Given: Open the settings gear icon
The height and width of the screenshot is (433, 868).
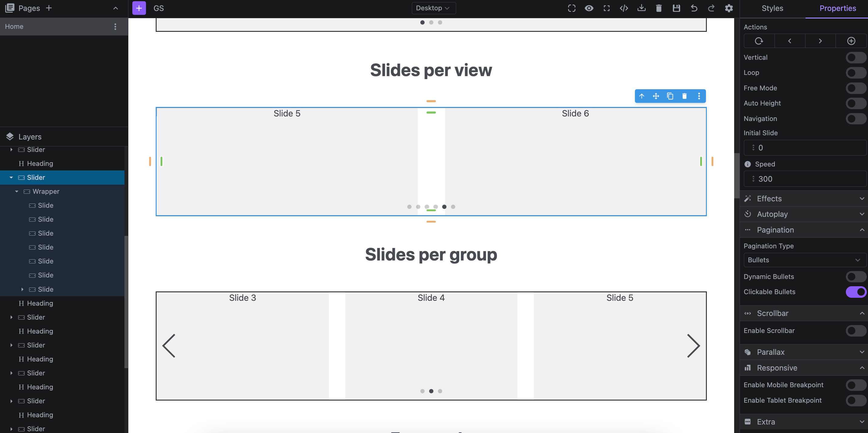Looking at the screenshot, I should [728, 8].
